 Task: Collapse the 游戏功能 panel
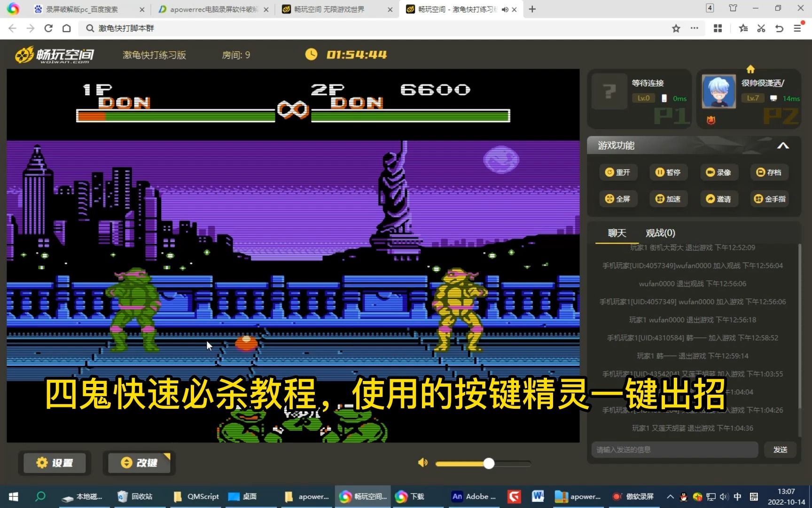(783, 145)
